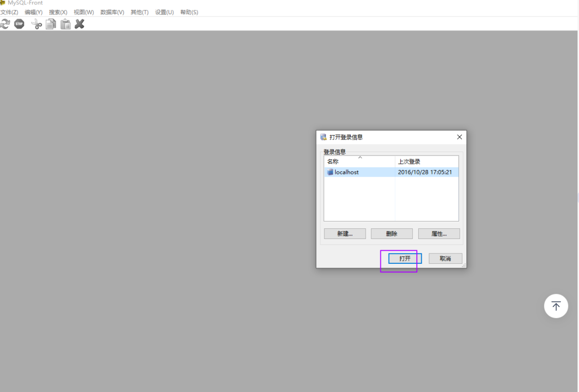Click the scroll-to-top arrow button
The width and height of the screenshot is (579, 392).
[556, 306]
